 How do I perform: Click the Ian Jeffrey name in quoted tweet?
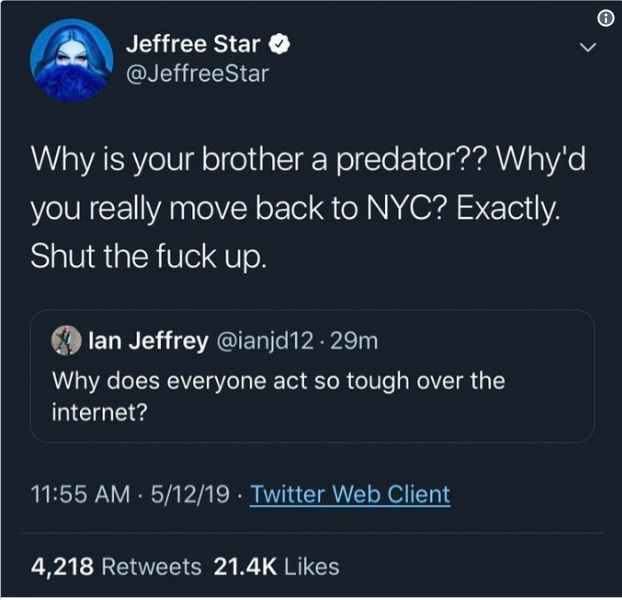[x=147, y=341]
